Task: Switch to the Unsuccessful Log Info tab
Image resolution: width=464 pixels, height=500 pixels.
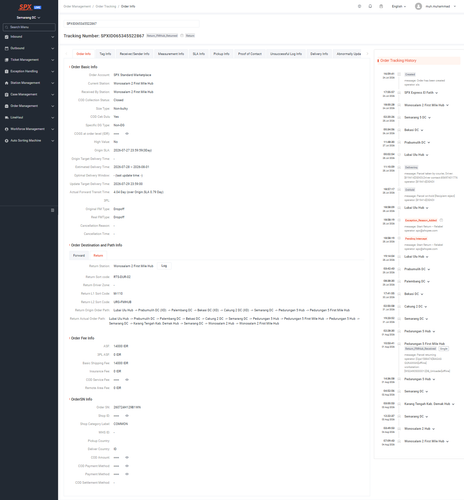Action: click(286, 54)
